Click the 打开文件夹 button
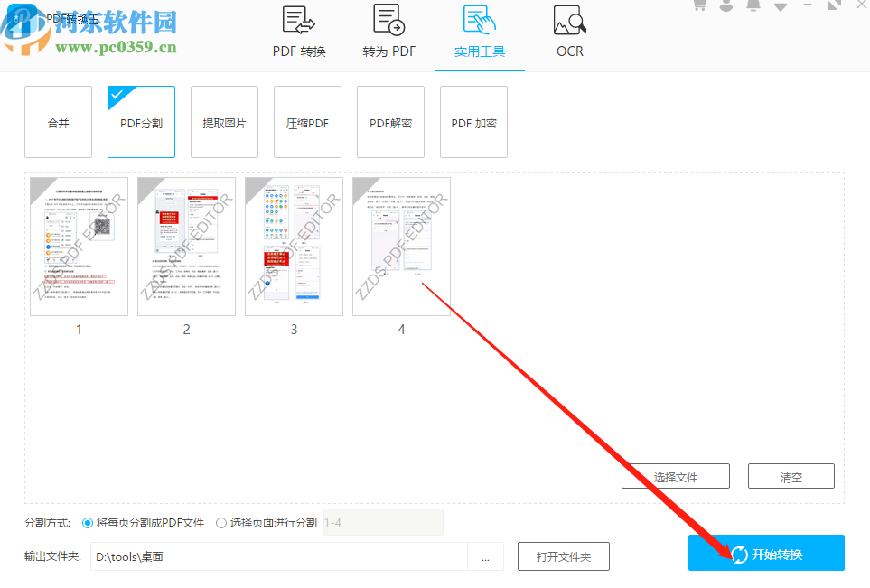Screen dimensions: 870x588 564,557
